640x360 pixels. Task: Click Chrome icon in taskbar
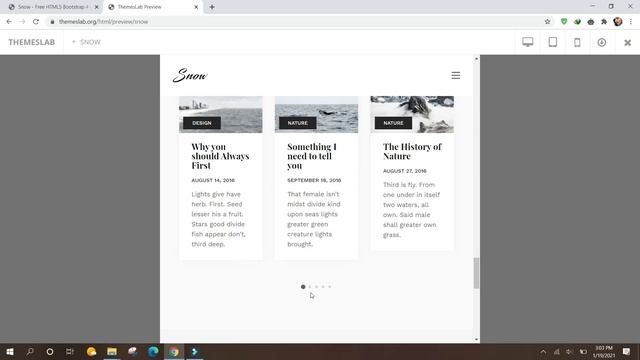coord(174,351)
